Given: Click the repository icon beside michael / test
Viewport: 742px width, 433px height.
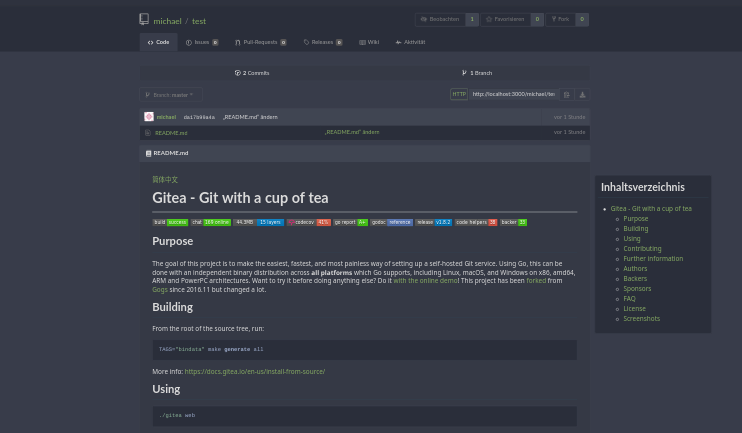Looking at the screenshot, I should (144, 20).
